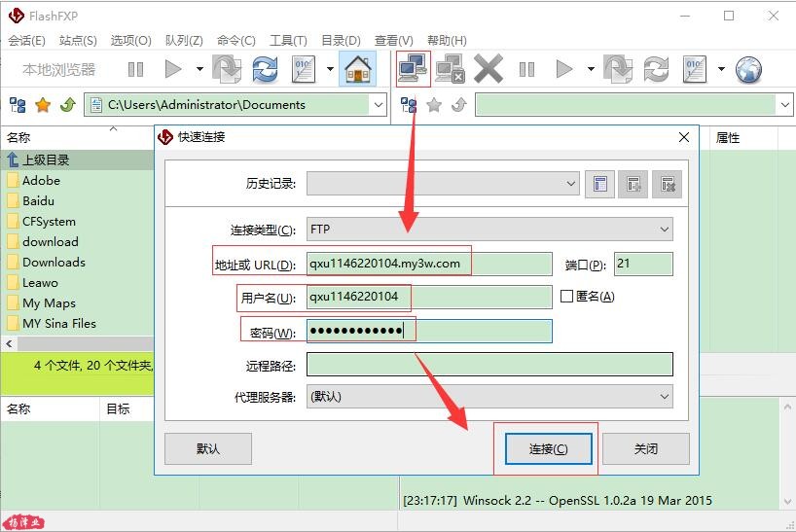The height and width of the screenshot is (532, 796).
Task: Click the remote pane pause icon
Action: 526,69
